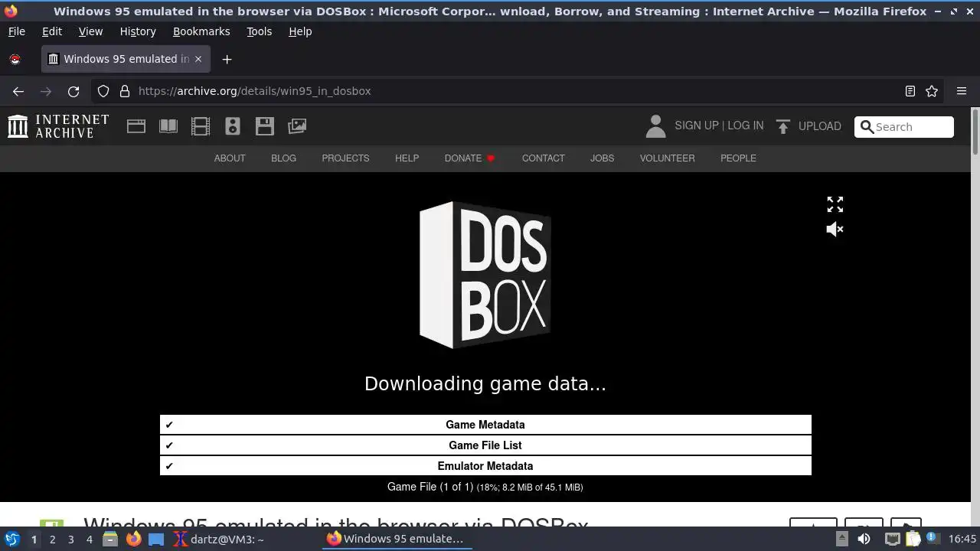
Task: Open the Help menu
Action: (300, 31)
